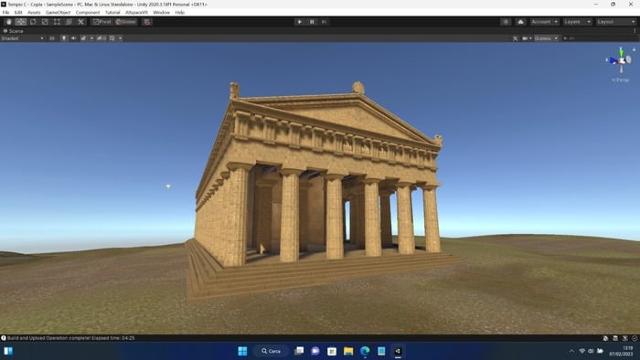Click the orientation gizmo green Y axis
Screen dimensions: 640x360
click(621, 52)
